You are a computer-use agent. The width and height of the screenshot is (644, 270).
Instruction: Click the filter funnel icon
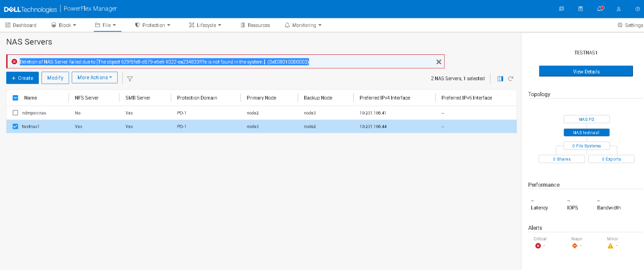coord(130,79)
